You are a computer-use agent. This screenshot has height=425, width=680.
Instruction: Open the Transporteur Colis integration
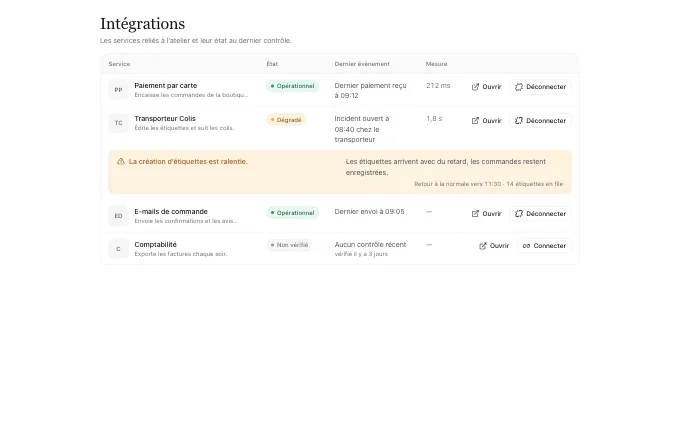click(x=486, y=121)
